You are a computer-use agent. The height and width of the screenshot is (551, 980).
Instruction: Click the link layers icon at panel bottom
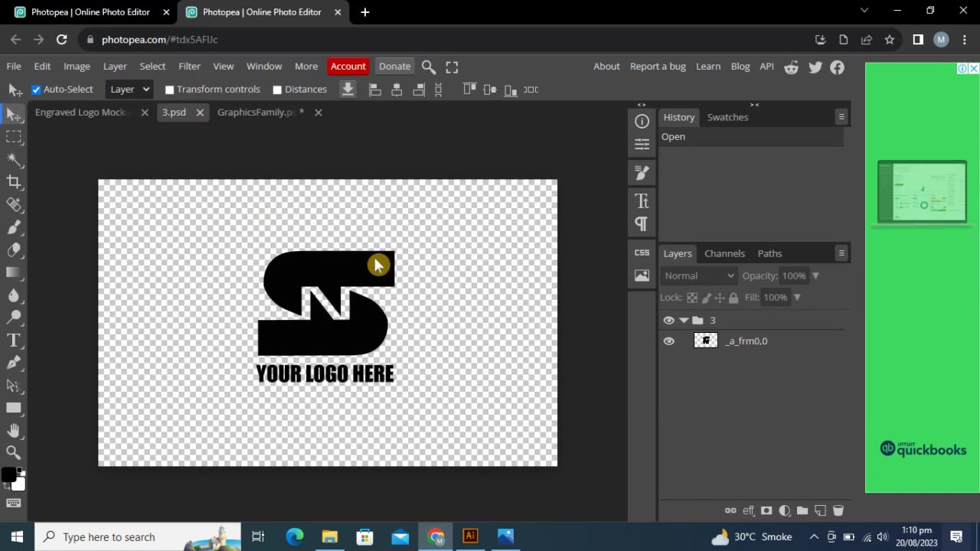[730, 510]
